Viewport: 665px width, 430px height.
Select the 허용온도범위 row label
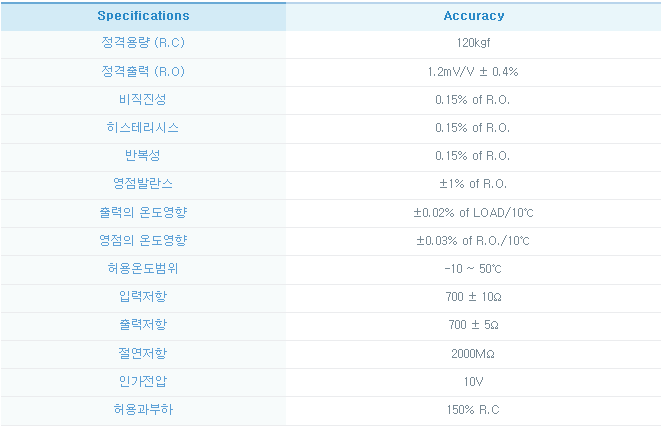click(x=143, y=268)
